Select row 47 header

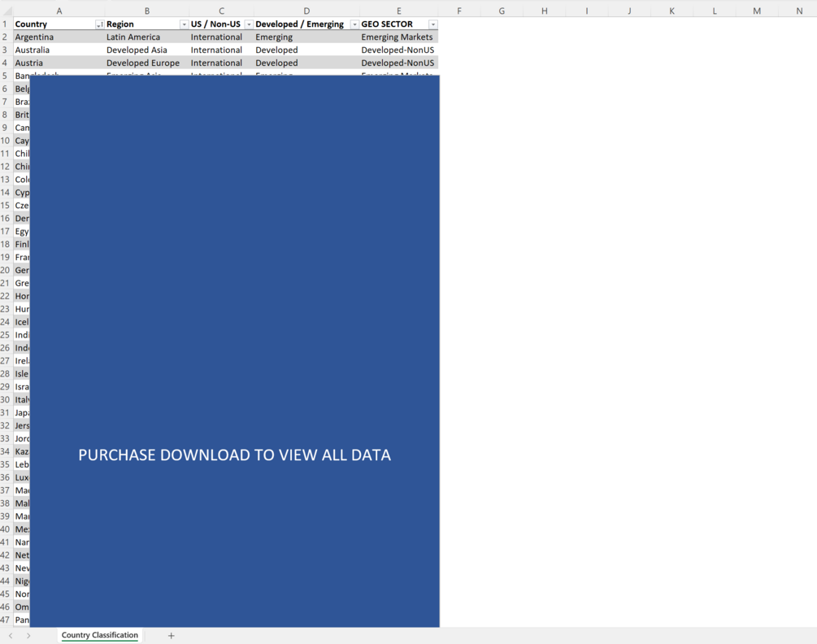[7, 620]
